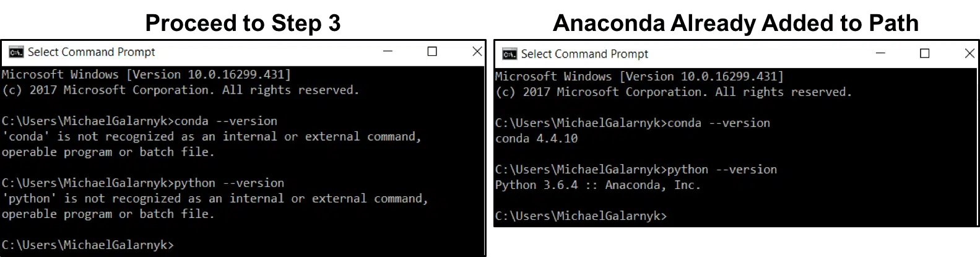Click the 'conda --version' command in left window
Viewport: 980px width, 257px height.
point(225,121)
